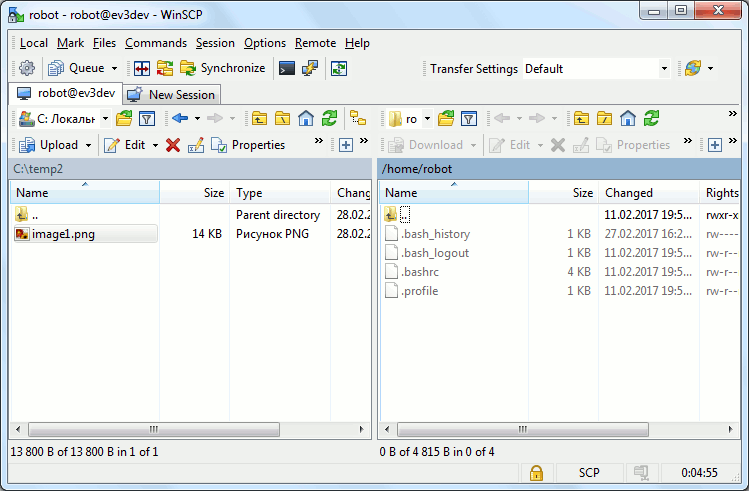Go to the remote parent directory icon
Screen dimensions: 749x491
tap(581, 118)
